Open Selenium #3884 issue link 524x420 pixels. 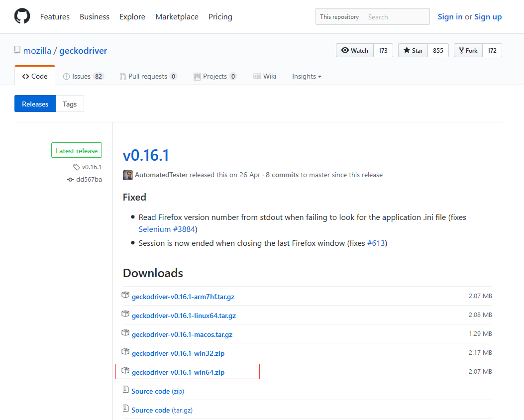click(167, 229)
